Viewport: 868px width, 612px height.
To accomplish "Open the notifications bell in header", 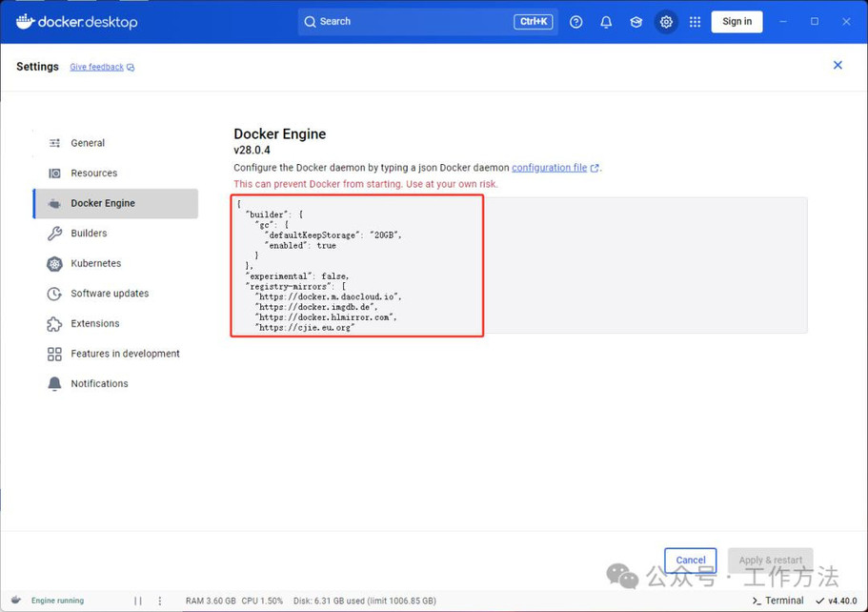I will click(x=606, y=22).
